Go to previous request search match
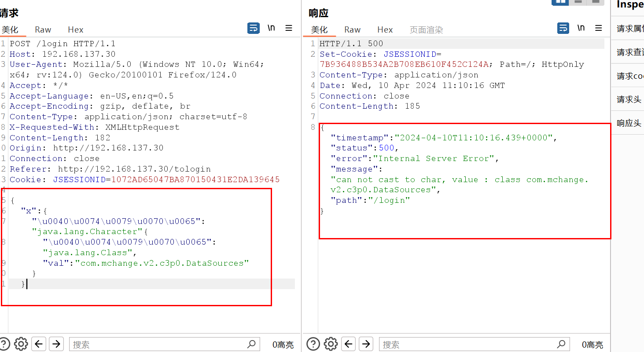The image size is (644, 352). click(x=39, y=344)
